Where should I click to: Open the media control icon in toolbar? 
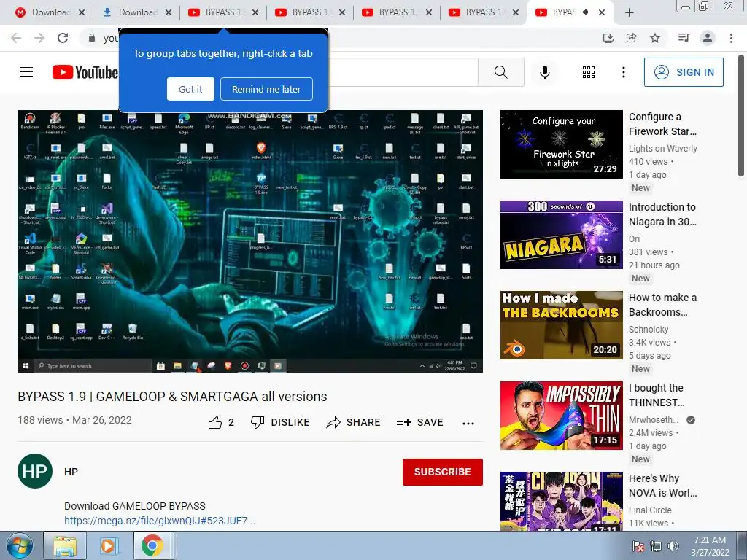[x=684, y=38]
